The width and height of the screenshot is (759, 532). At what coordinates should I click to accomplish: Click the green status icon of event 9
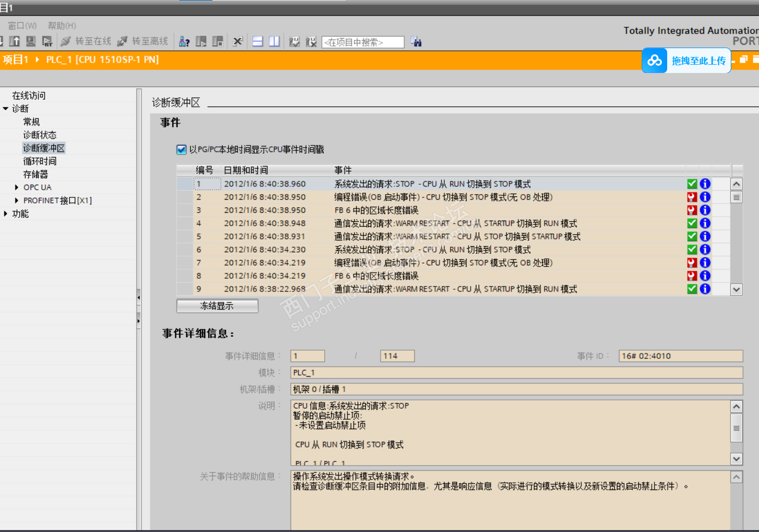pyautogui.click(x=692, y=289)
